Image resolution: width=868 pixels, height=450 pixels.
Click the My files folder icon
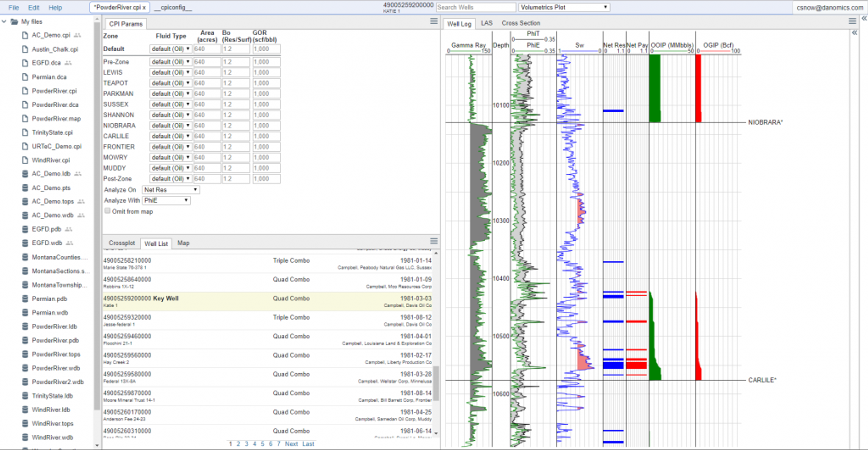[14, 22]
